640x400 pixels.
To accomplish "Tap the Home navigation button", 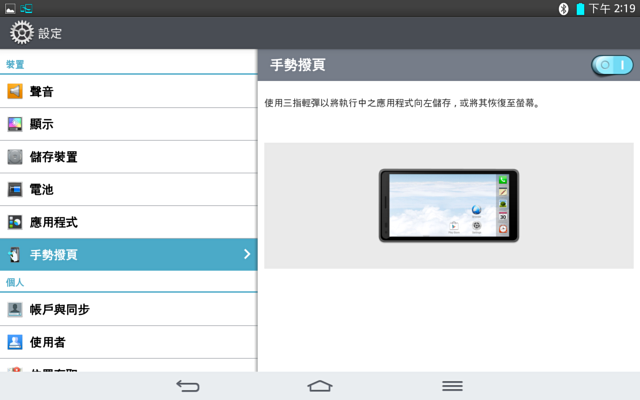I will tap(320, 386).
